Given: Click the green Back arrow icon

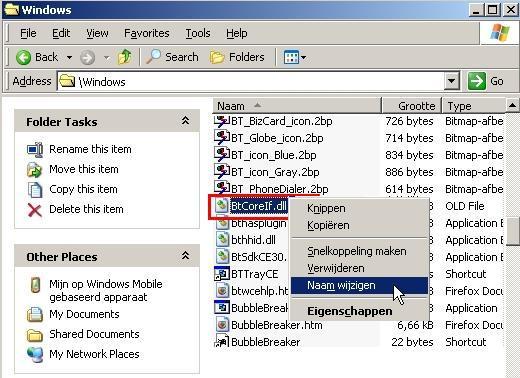Looking at the screenshot, I should pos(23,57).
